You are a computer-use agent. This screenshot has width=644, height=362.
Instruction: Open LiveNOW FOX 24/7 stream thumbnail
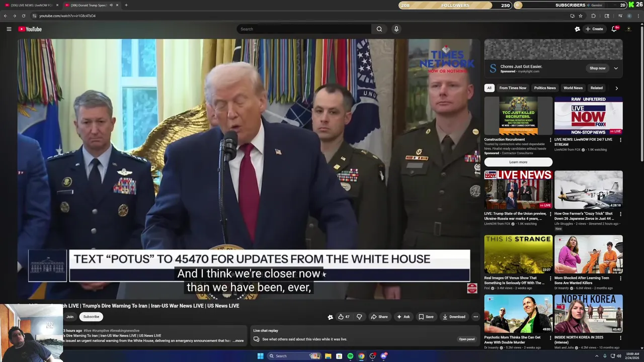(x=589, y=116)
